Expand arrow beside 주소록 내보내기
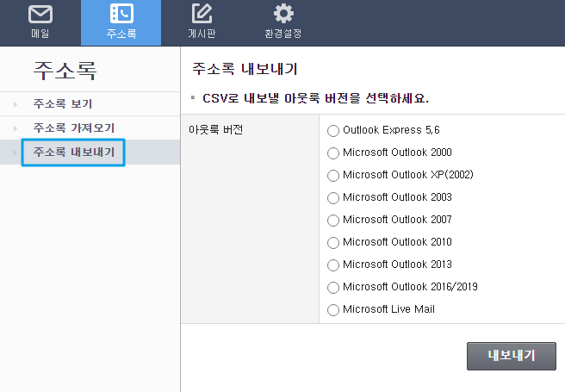This screenshot has height=392, width=565. tap(16, 152)
